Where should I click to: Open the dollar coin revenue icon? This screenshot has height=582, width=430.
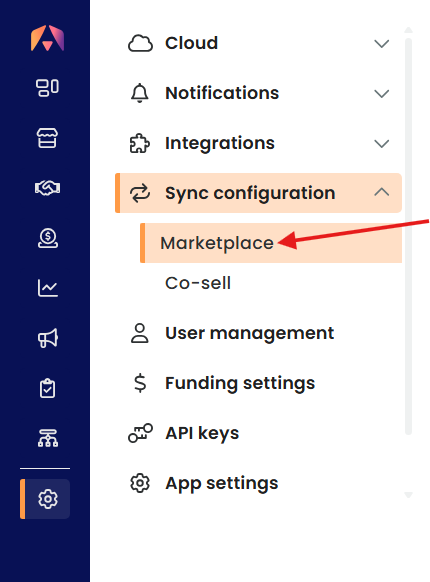click(x=48, y=238)
